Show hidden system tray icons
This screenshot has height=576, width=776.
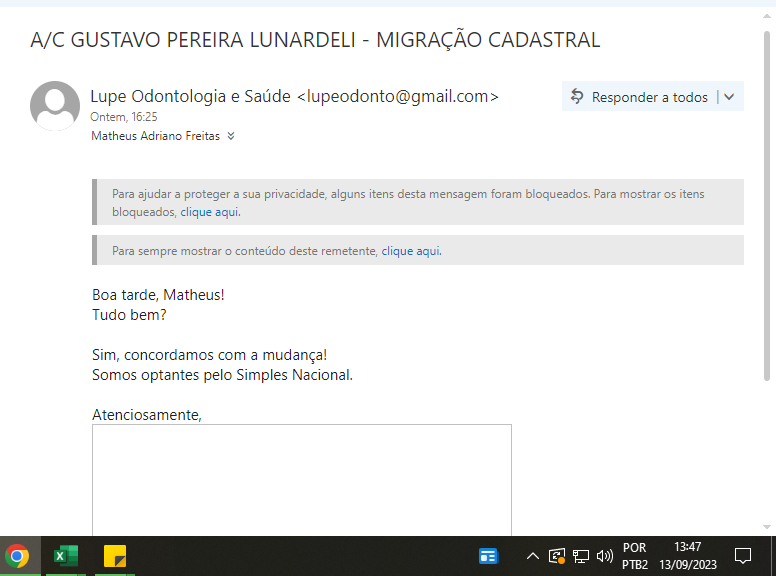(533, 556)
